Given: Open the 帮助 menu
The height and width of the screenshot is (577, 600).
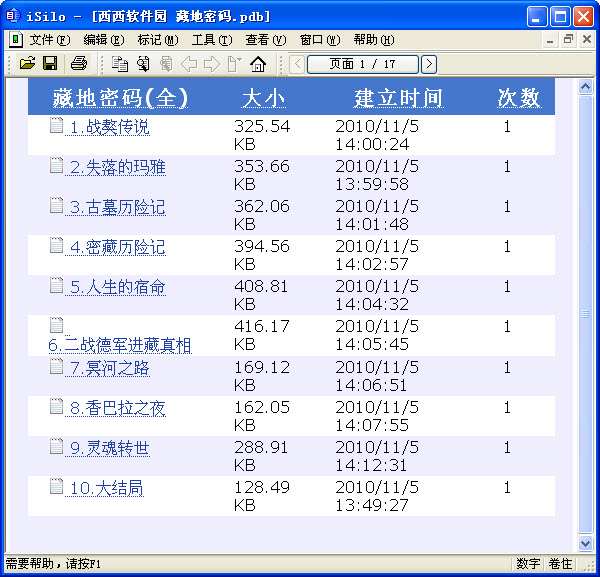Looking at the screenshot, I should tap(373, 40).
